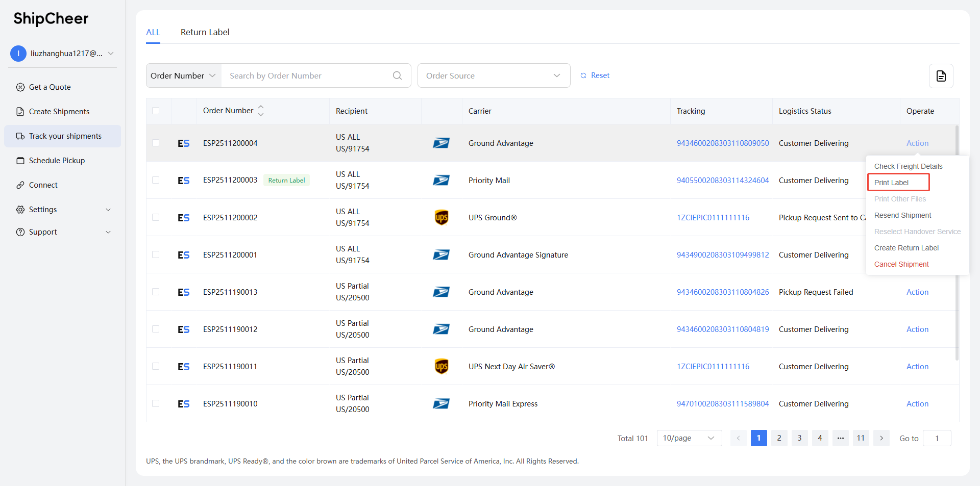Click the Schedule Pickup calendar icon

(x=20, y=161)
